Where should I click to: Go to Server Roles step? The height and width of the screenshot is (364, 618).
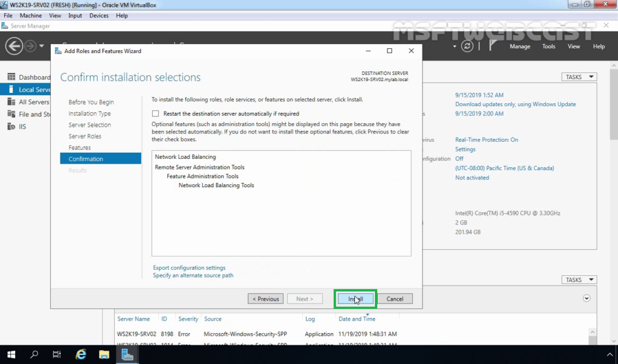[84, 136]
